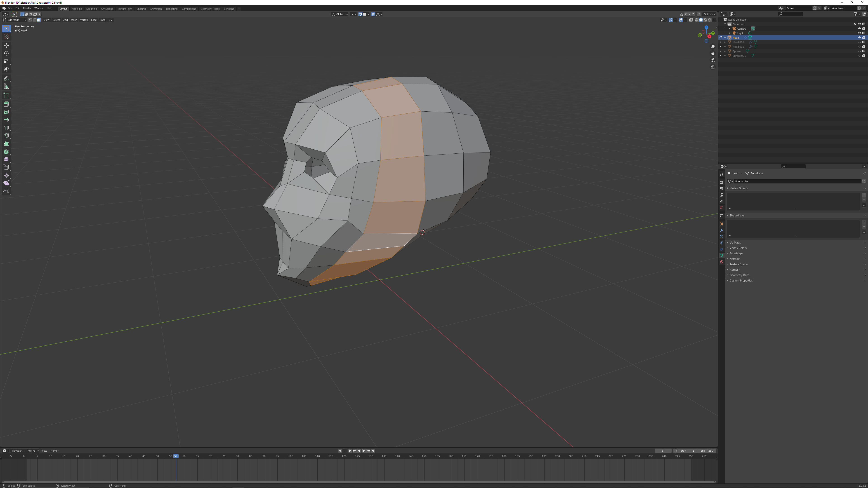
Task: Expand the Camera tree item
Action: tap(729, 29)
